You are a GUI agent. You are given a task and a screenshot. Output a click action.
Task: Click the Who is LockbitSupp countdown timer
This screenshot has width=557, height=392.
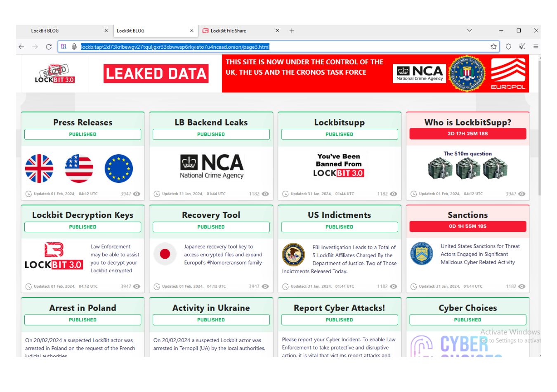point(467,134)
